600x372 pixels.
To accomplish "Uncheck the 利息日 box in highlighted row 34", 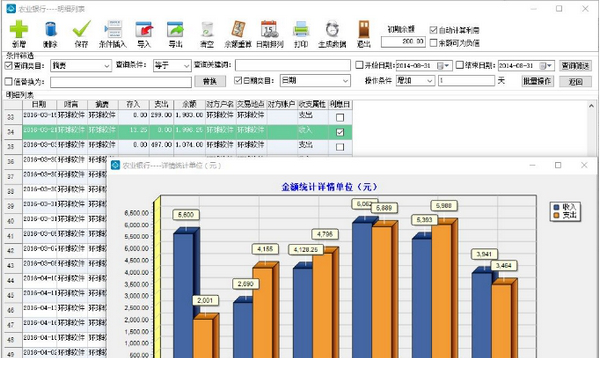I will click(x=340, y=132).
